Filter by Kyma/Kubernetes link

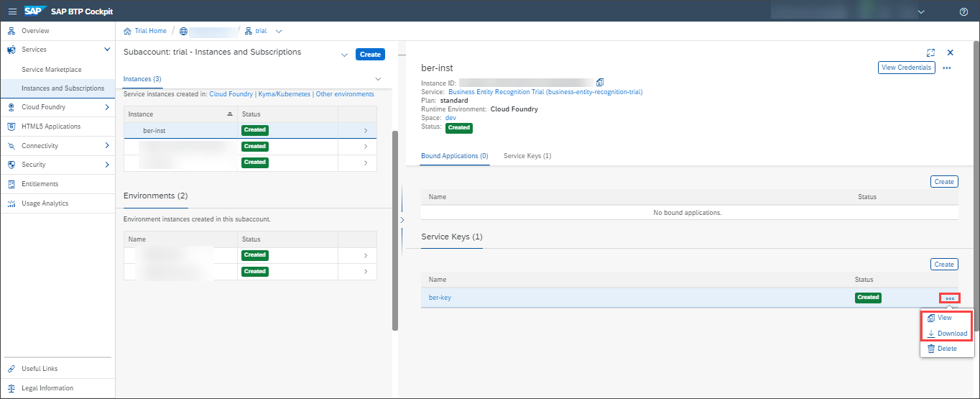point(285,94)
